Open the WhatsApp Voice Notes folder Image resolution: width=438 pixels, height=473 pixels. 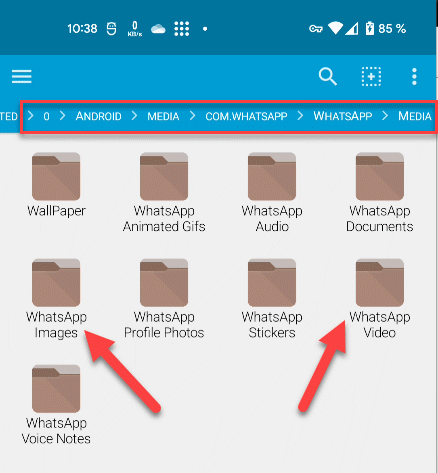[56, 405]
